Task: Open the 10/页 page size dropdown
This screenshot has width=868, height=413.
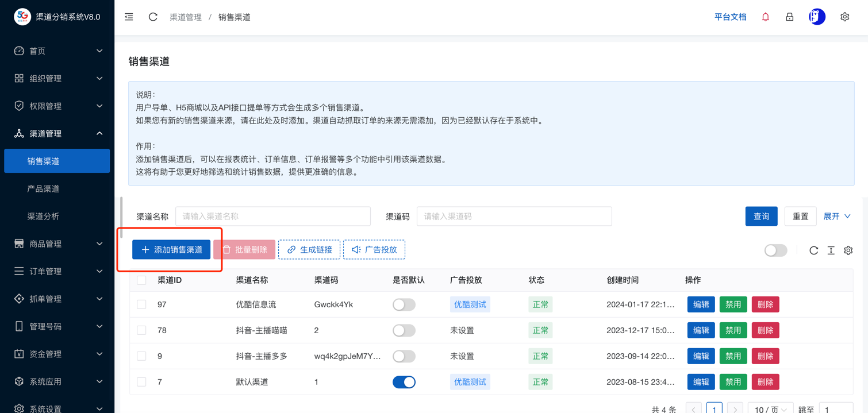Action: 770,409
